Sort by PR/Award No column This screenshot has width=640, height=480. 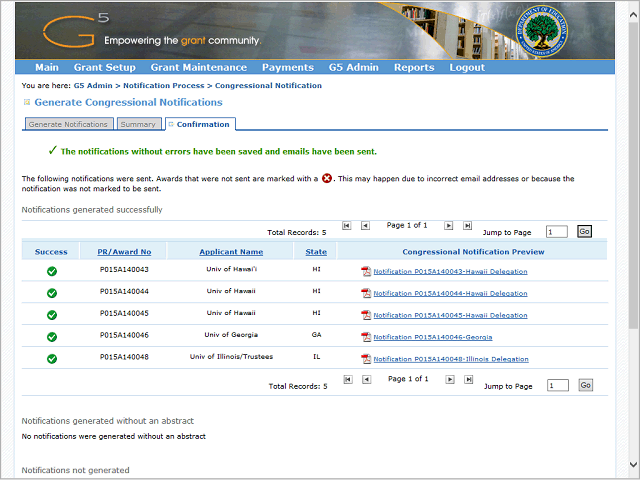pyautogui.click(x=125, y=252)
